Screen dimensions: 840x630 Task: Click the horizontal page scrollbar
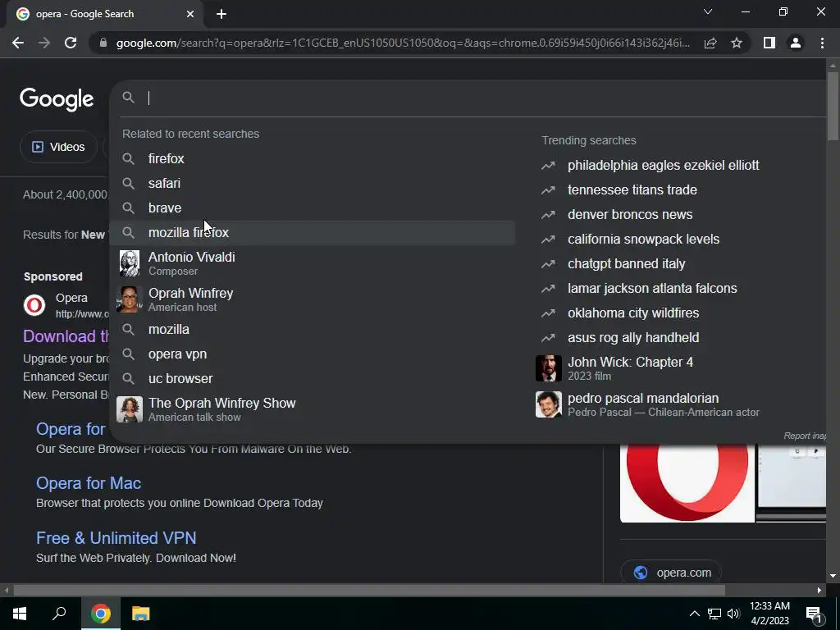point(369,591)
